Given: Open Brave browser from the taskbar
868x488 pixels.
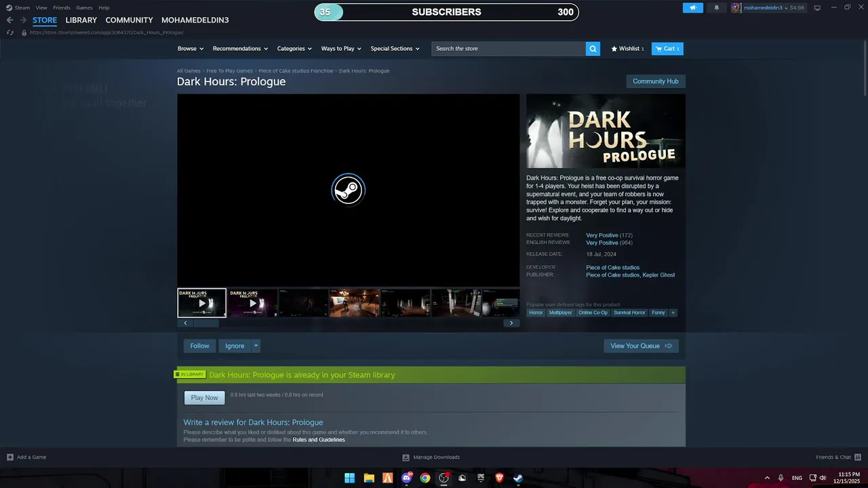Looking at the screenshot, I should [x=500, y=478].
